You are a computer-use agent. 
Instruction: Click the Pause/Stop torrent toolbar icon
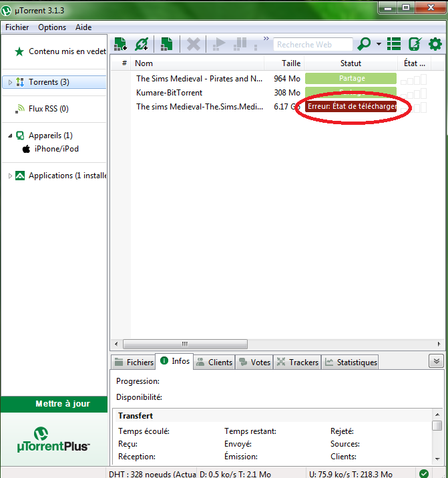tap(240, 44)
